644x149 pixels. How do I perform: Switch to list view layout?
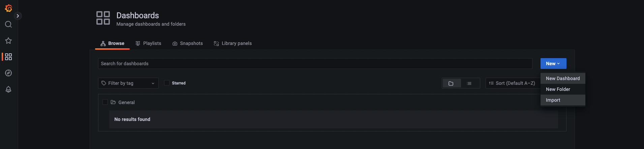click(470, 83)
